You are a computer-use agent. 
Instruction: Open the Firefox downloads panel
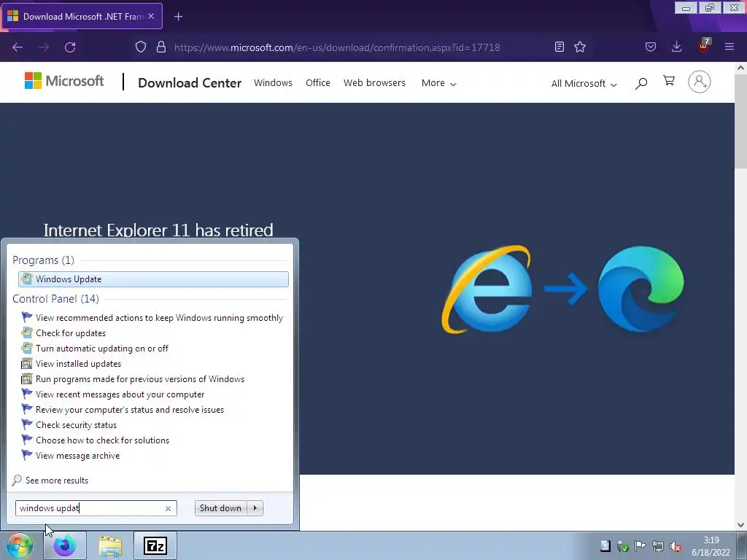[676, 47]
